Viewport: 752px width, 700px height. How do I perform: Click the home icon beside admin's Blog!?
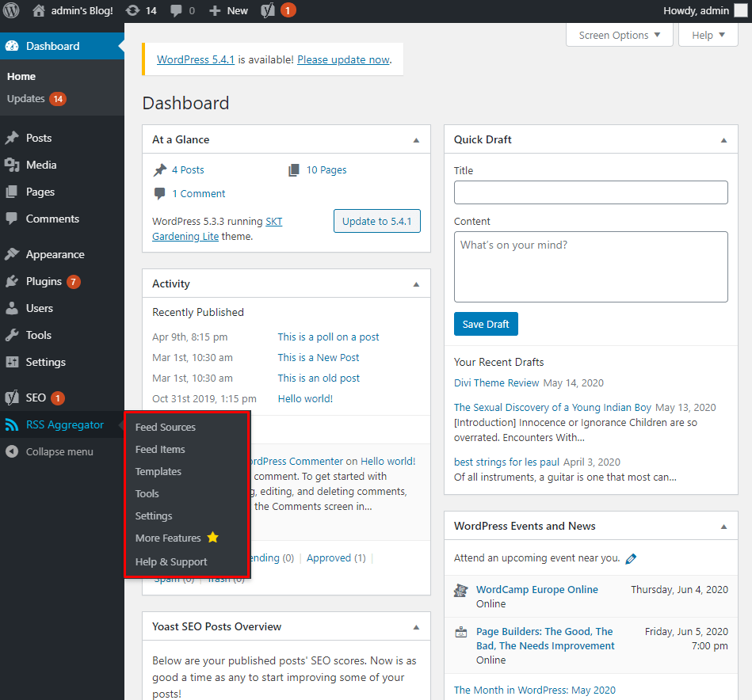(39, 10)
